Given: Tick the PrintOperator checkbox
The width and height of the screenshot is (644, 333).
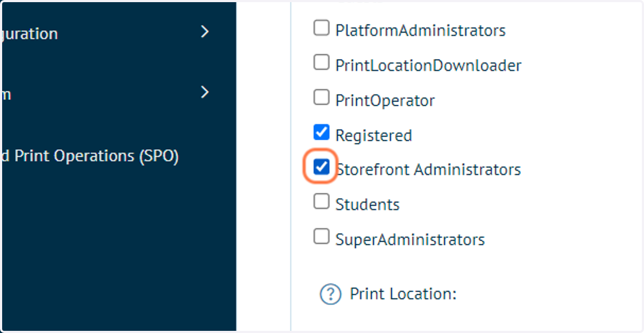Looking at the screenshot, I should tap(321, 98).
